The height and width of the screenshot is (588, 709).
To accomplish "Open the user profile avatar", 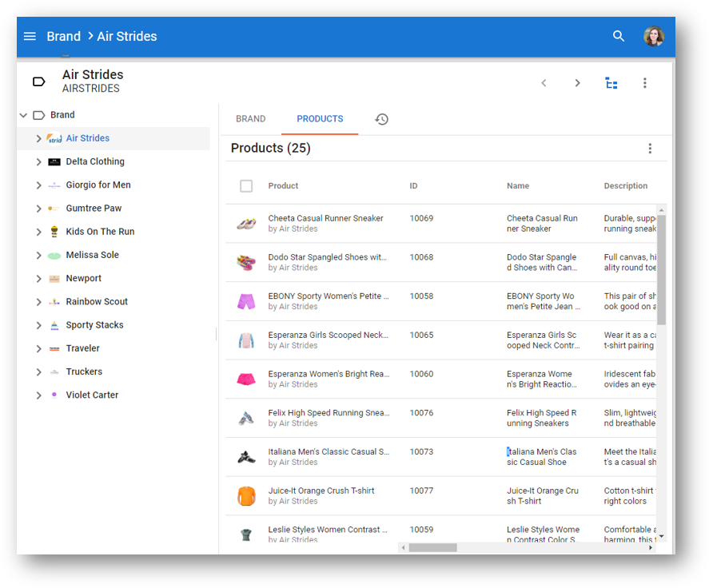I will pos(654,36).
